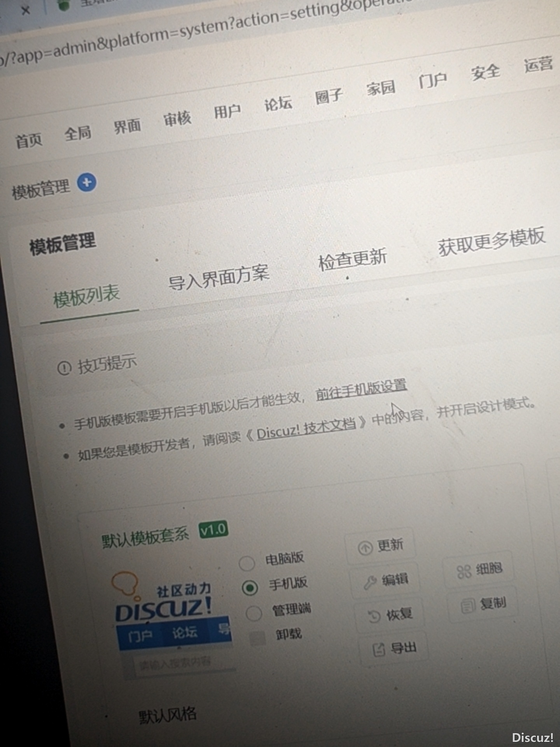
Task: Click the 更新 update button
Action: point(381,546)
